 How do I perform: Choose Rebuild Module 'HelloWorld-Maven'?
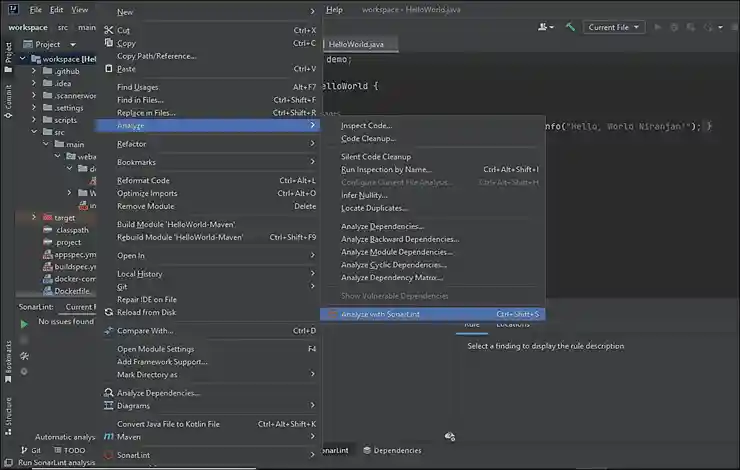[210, 237]
